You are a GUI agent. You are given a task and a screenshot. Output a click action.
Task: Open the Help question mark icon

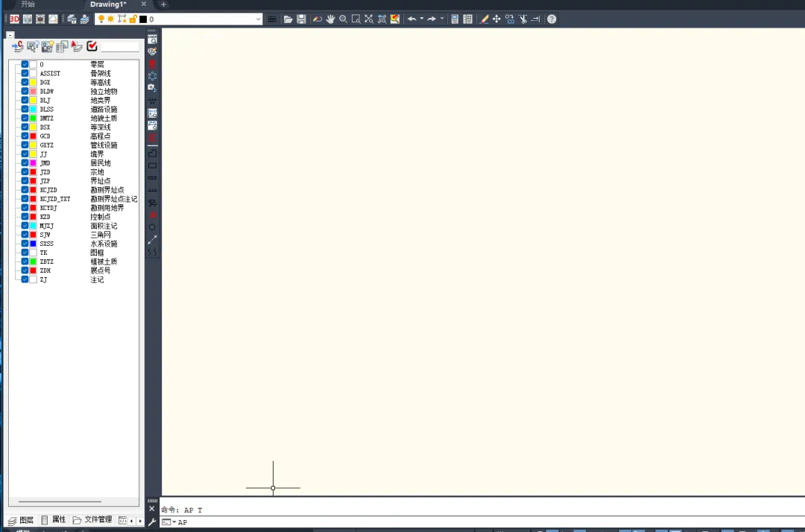[552, 19]
